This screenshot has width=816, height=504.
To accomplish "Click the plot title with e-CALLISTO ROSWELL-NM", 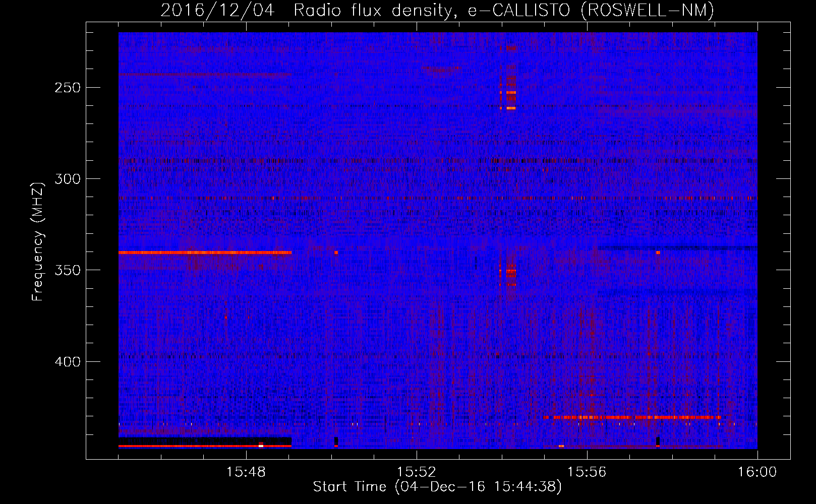I will [x=437, y=10].
